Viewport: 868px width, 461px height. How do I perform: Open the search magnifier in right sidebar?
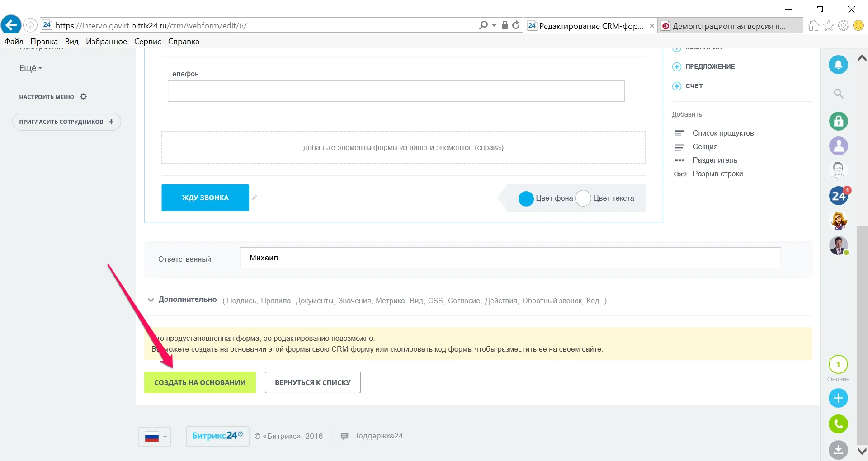pyautogui.click(x=839, y=94)
